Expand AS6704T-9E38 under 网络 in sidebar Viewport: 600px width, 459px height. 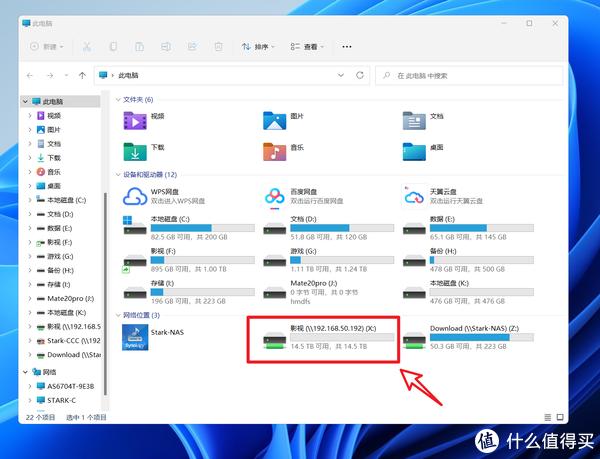tap(30, 386)
